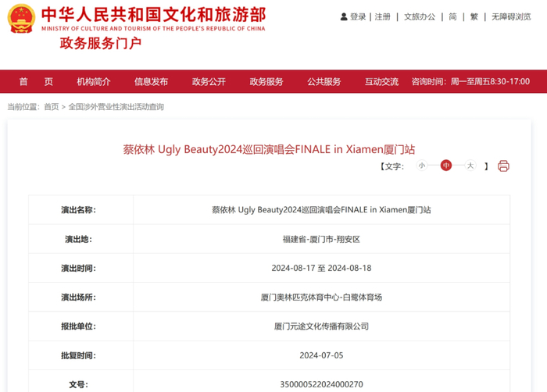Open the 政务公开 menu item

(x=209, y=82)
